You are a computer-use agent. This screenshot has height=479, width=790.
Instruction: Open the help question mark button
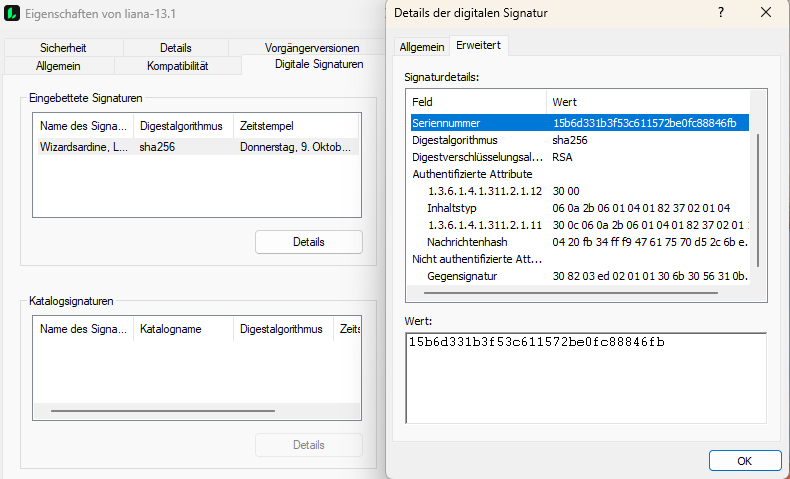[x=721, y=13]
